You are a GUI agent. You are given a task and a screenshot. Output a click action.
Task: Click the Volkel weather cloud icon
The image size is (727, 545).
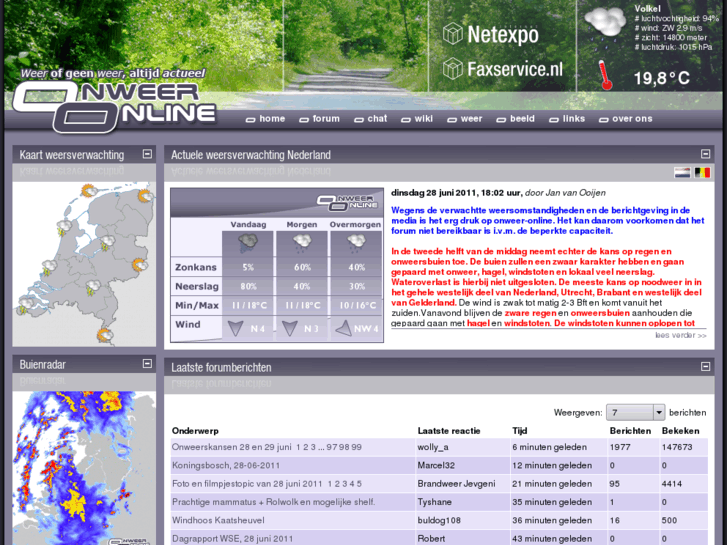pyautogui.click(x=606, y=24)
